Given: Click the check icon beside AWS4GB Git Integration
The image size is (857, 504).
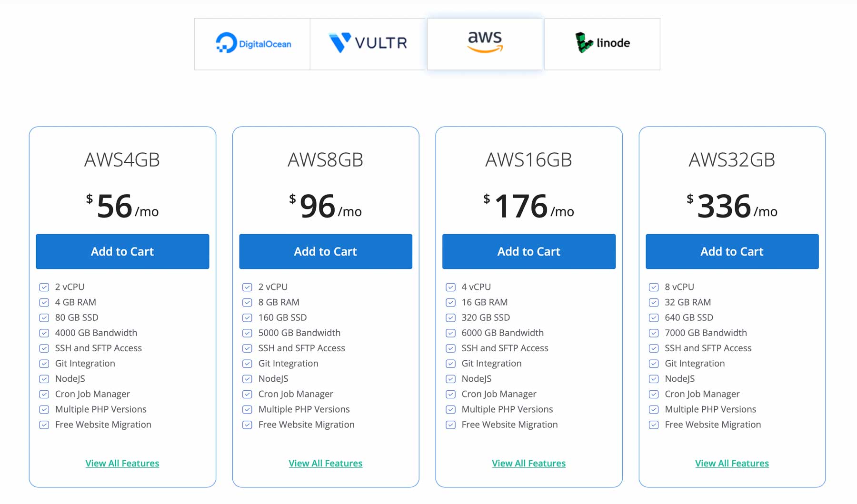Looking at the screenshot, I should [44, 364].
